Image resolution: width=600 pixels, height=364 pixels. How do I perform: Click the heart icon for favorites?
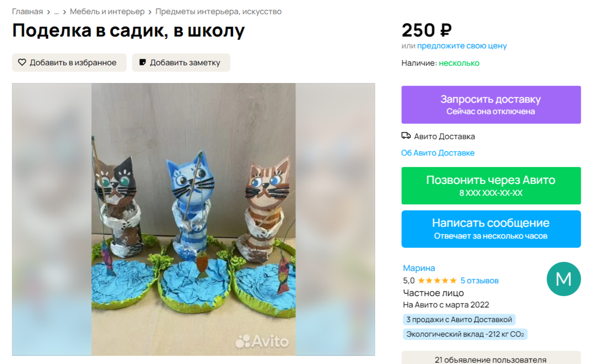[22, 62]
